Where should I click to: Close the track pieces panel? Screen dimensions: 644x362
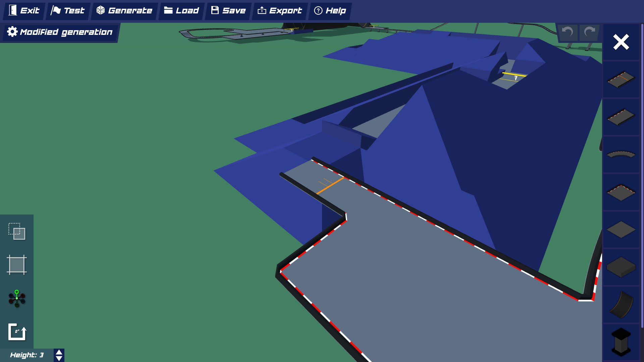point(621,42)
